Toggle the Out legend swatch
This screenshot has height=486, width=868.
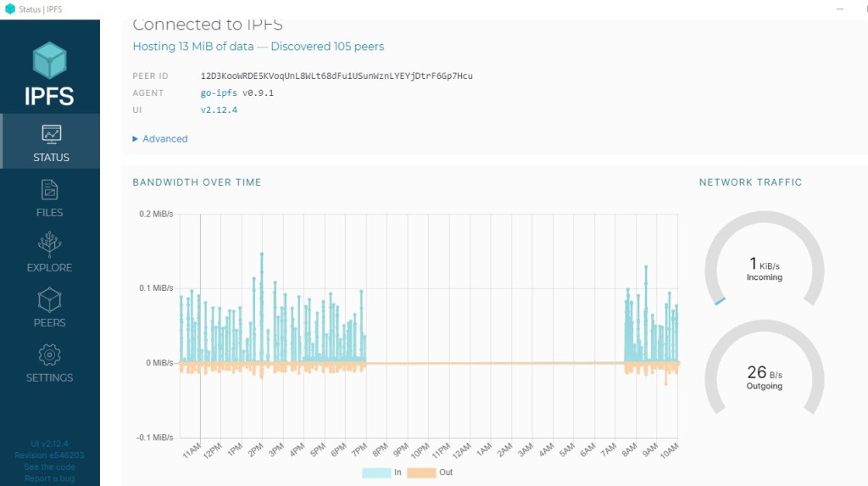pyautogui.click(x=421, y=472)
